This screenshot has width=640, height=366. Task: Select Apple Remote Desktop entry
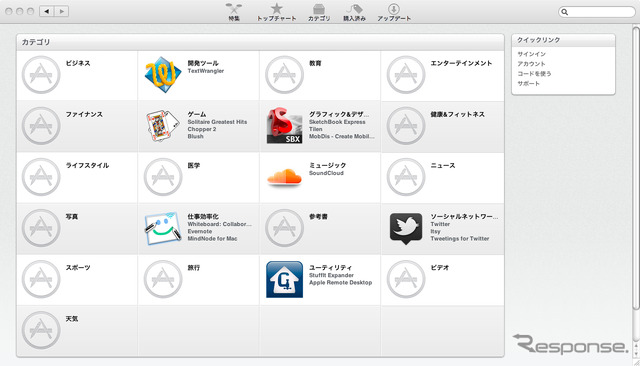[x=340, y=283]
